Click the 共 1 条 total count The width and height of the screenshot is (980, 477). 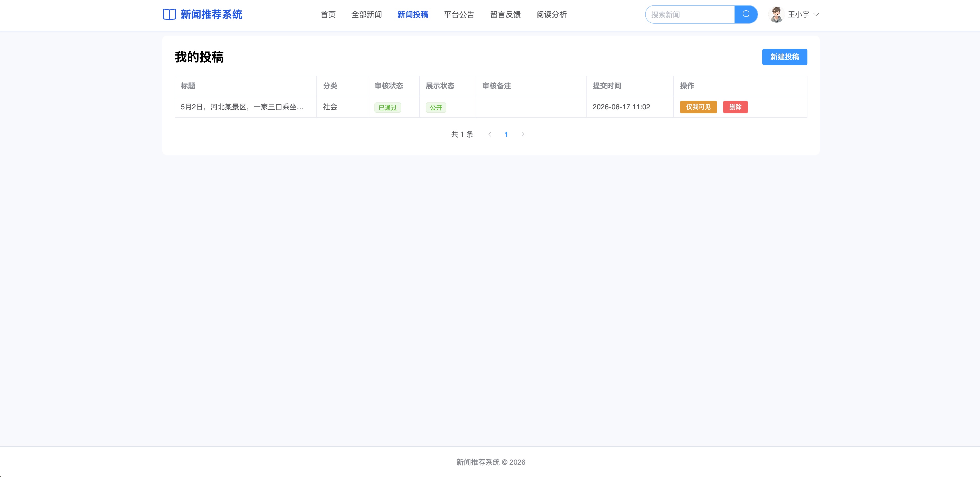pyautogui.click(x=462, y=134)
